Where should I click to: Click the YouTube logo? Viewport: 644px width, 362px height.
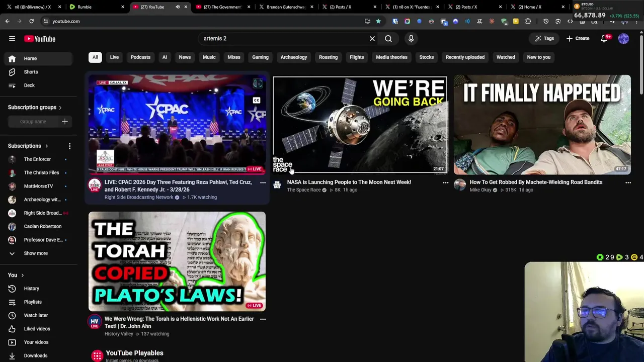(x=40, y=39)
